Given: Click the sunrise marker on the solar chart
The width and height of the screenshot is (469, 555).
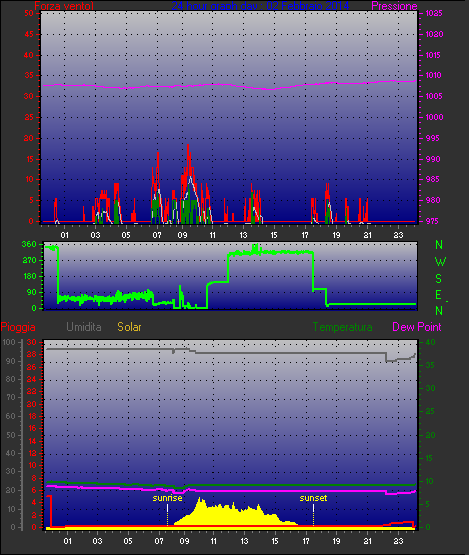Looking at the screenshot, I should [x=167, y=498].
